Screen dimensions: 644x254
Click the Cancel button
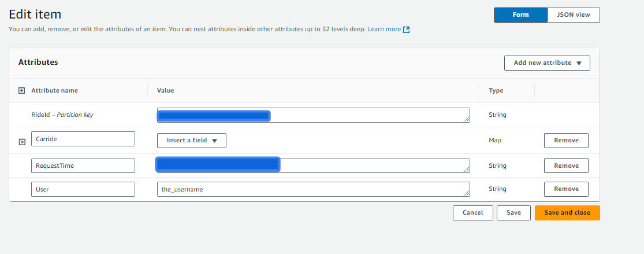pos(472,213)
